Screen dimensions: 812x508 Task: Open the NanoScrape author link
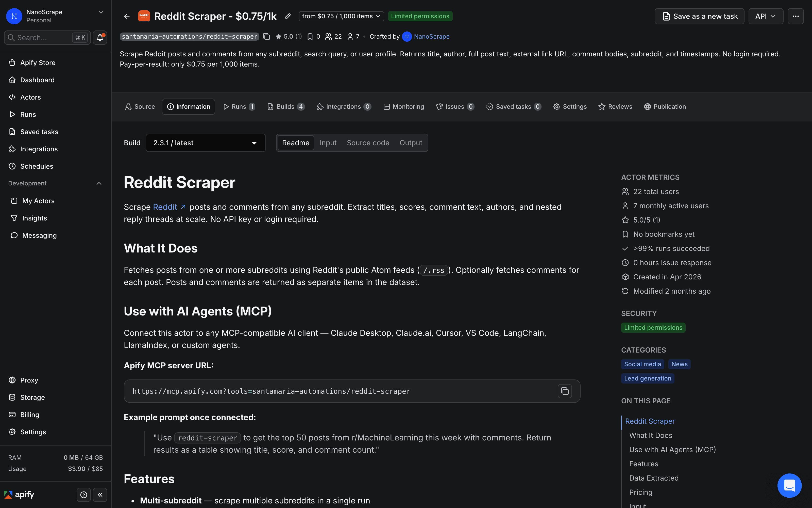pos(431,37)
